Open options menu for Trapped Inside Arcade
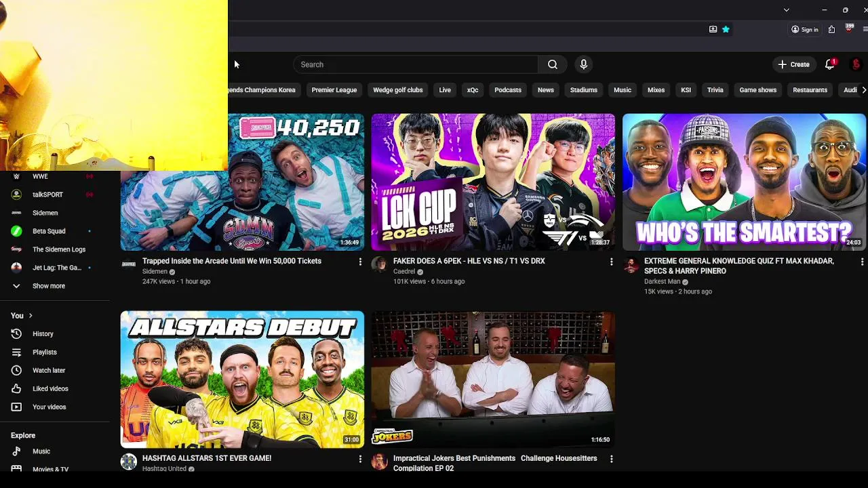868x488 pixels. click(x=360, y=262)
